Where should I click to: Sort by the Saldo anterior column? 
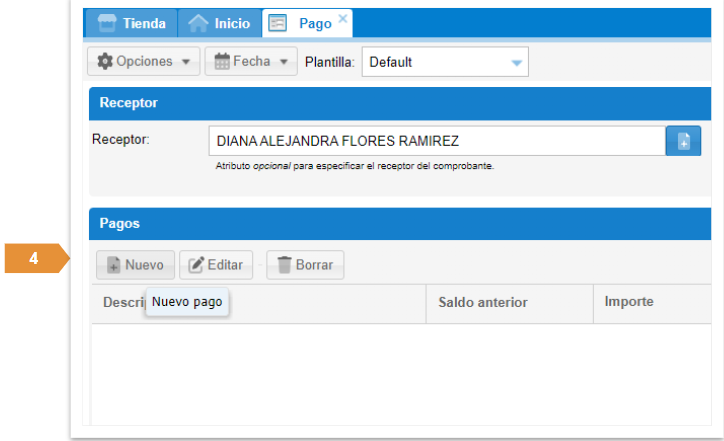(x=482, y=302)
